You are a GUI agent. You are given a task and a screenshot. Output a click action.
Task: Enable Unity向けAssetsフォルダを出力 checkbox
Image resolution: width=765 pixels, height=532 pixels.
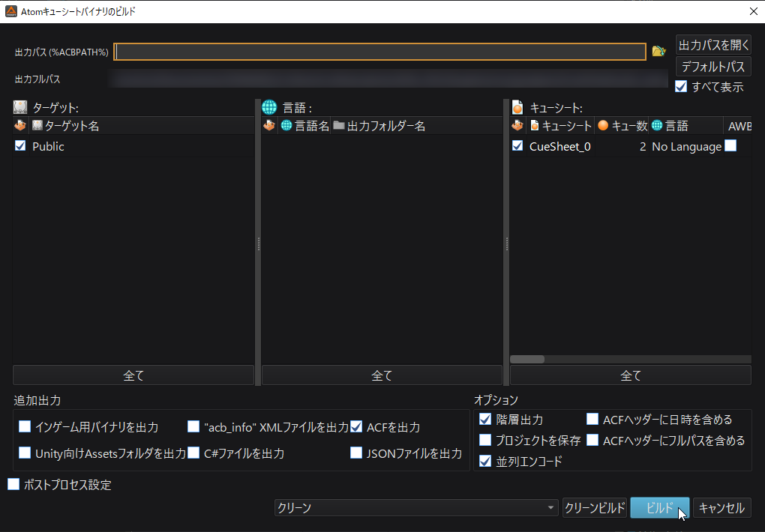(x=25, y=453)
